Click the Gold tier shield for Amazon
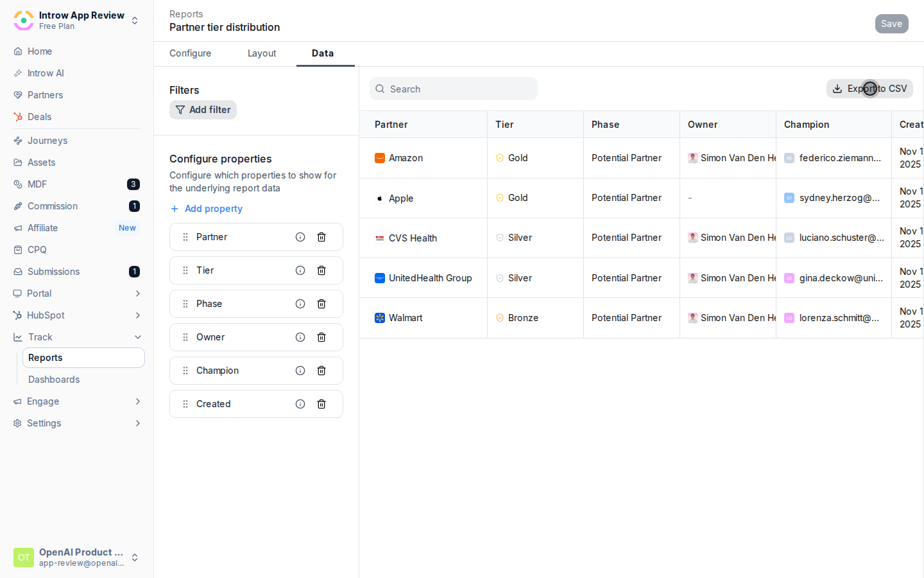924x578 pixels. point(500,158)
